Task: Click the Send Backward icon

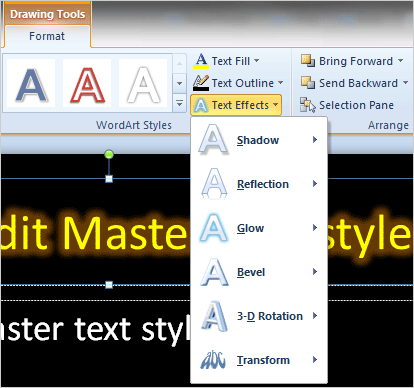Action: tap(308, 83)
